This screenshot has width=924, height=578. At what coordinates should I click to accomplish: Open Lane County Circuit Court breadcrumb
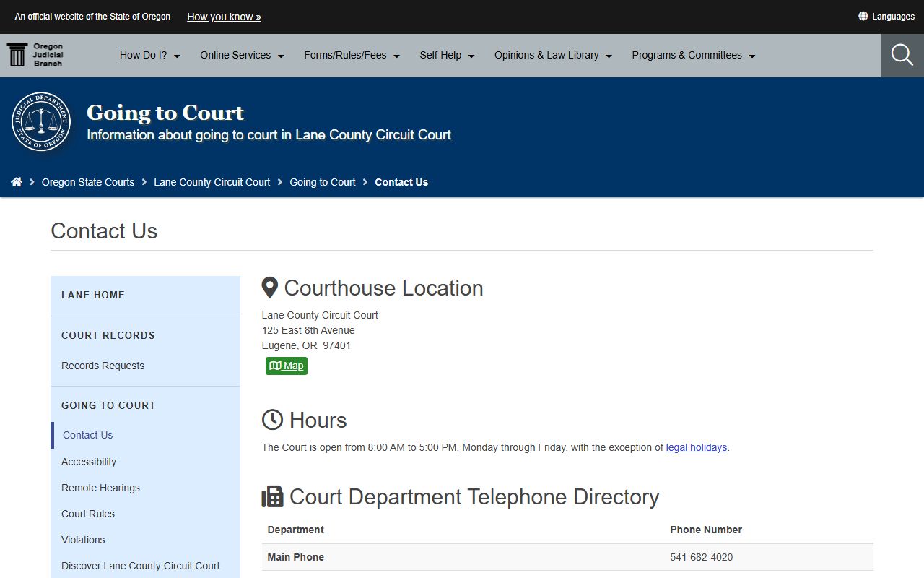[x=212, y=182]
